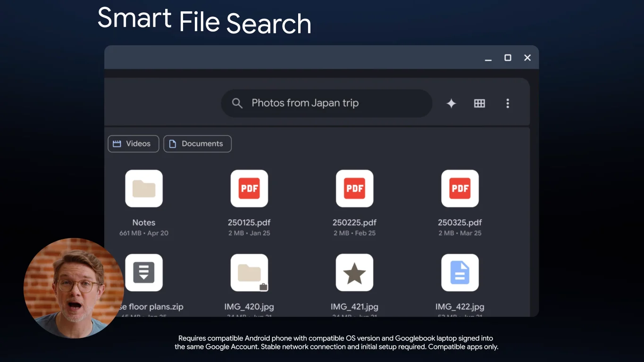Click the 2 MB • Feb 25 details
Viewport: 644px width, 362px height.
[355, 233]
